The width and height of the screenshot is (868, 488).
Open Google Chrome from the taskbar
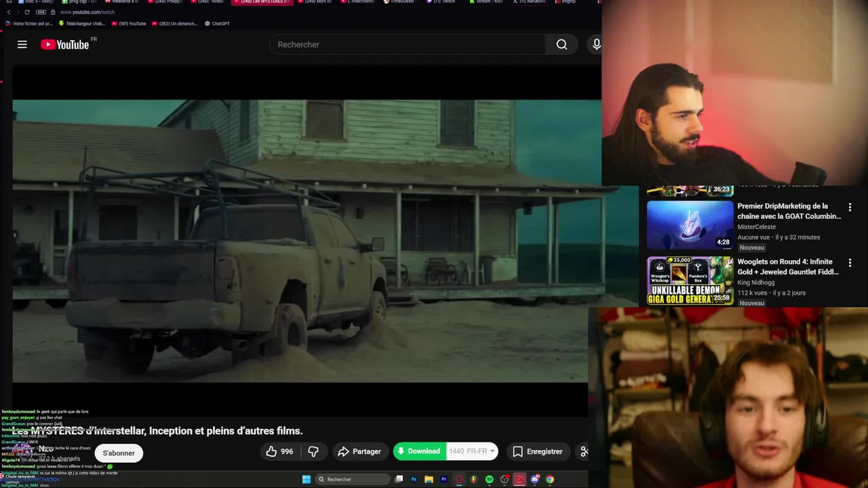(550, 479)
